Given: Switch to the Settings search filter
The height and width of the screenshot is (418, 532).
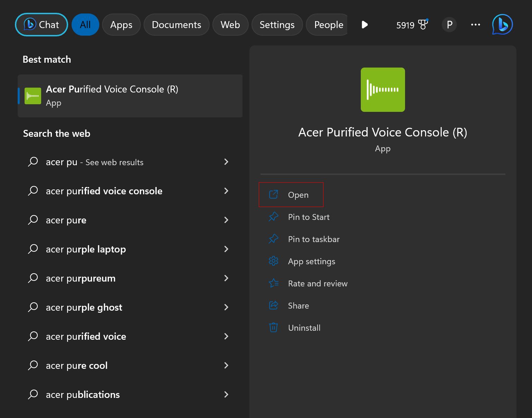Looking at the screenshot, I should 277,25.
